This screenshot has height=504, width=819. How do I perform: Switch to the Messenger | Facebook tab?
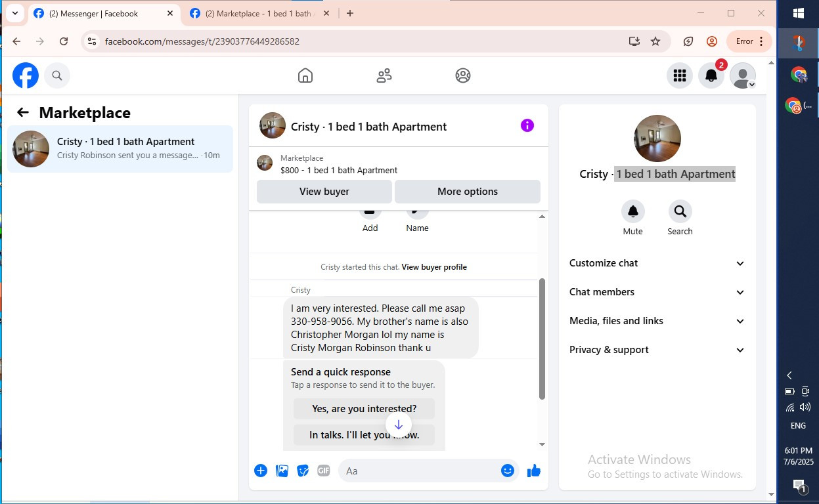(x=105, y=13)
